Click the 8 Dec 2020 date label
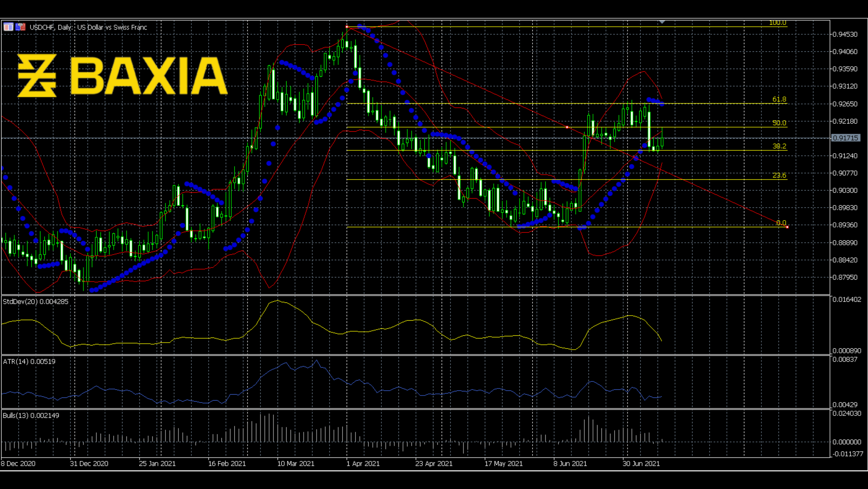The width and height of the screenshot is (868, 489). [x=18, y=464]
